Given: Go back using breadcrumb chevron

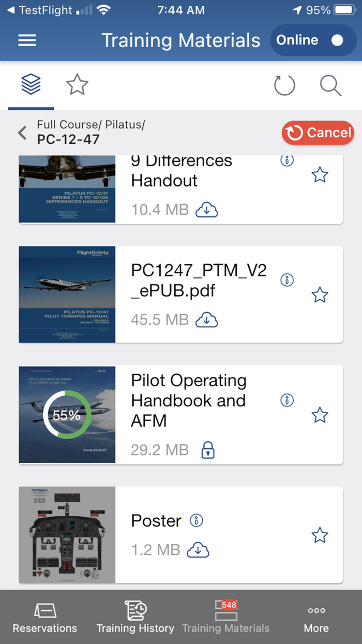Looking at the screenshot, I should [x=22, y=133].
